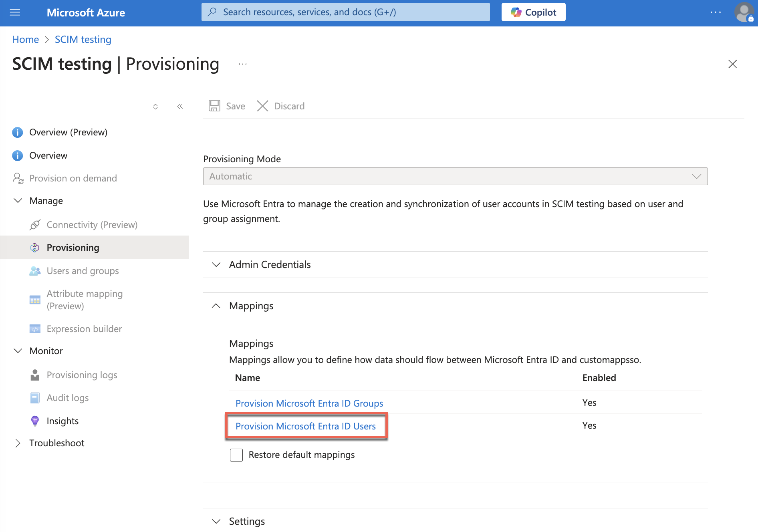758x532 pixels.
Task: Select the Attribute mapping (Preview) icon
Action: click(35, 299)
